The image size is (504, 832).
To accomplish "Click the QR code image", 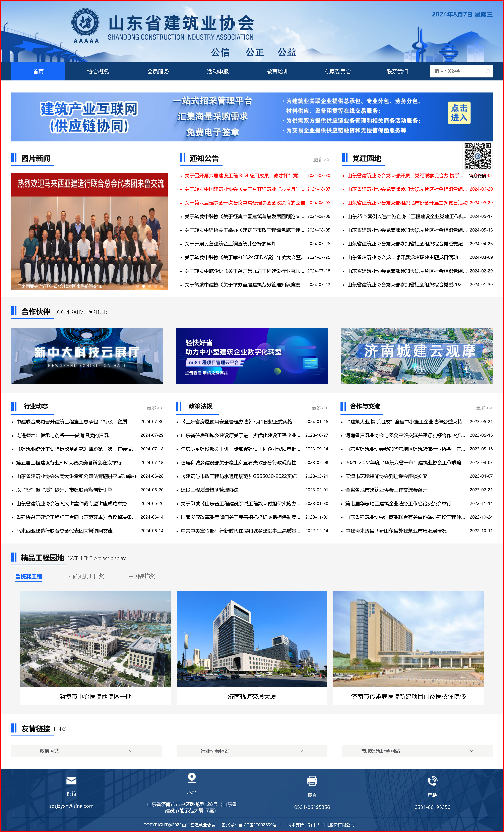I will point(477,156).
